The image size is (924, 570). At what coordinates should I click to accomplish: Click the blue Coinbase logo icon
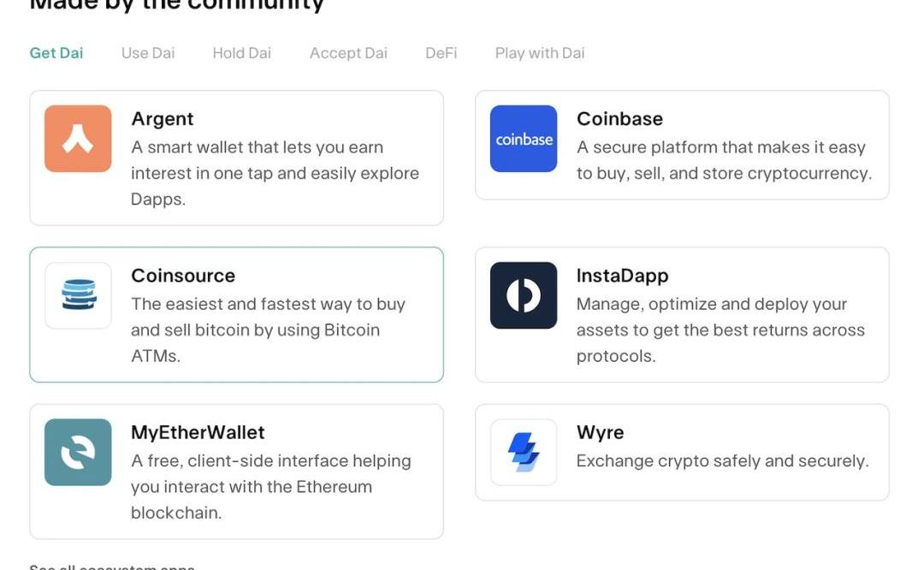tap(524, 139)
